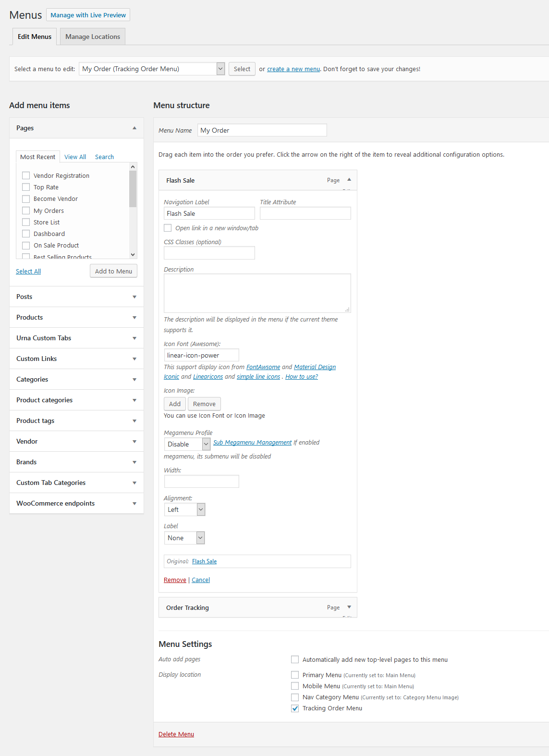Open the Sub Megamenu Management link

pos(253,442)
